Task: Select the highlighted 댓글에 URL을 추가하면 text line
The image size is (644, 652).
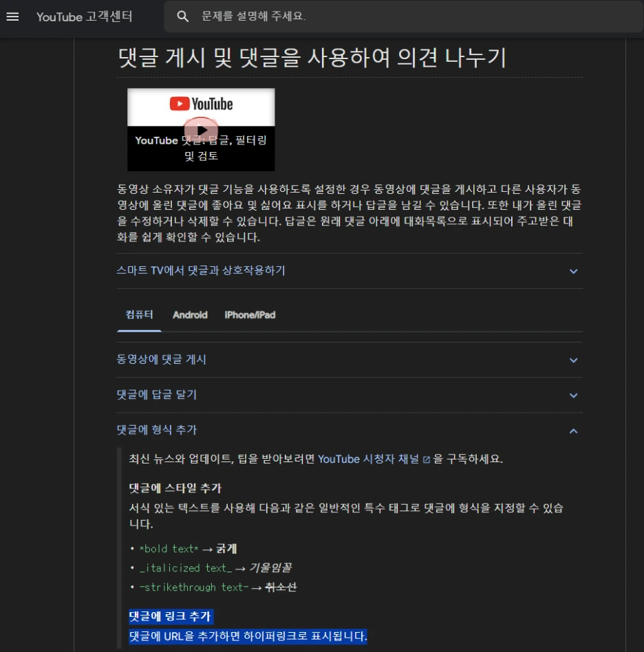Action: (x=248, y=635)
